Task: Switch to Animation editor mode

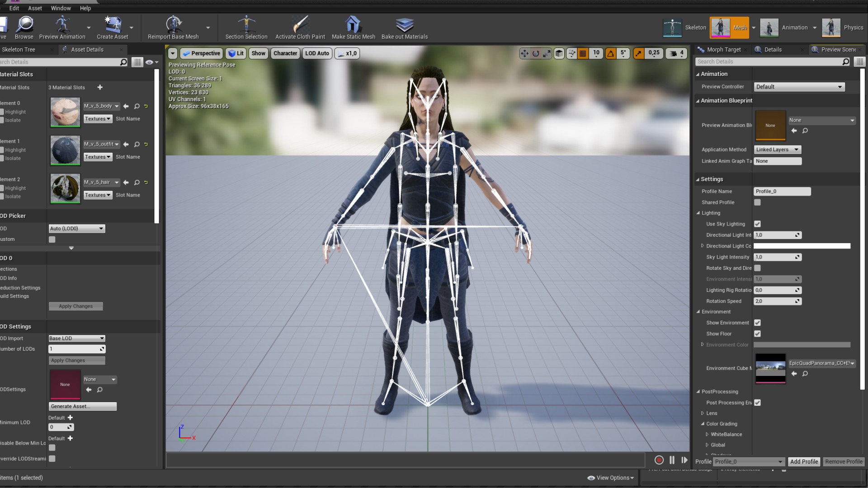Action: point(784,28)
